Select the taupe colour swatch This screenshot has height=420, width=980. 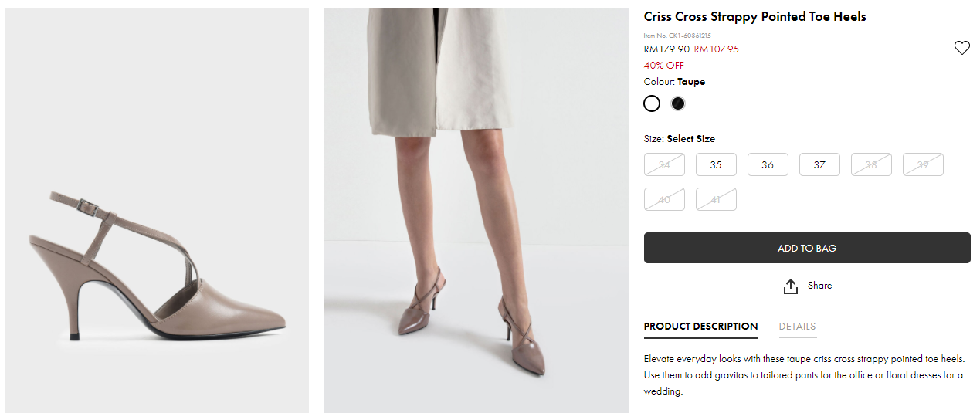pyautogui.click(x=652, y=103)
